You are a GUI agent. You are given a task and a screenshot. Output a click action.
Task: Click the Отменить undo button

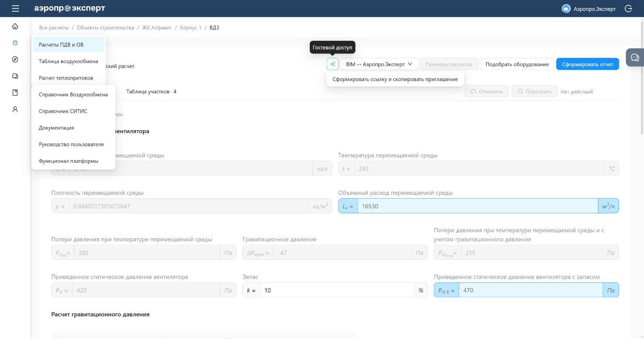point(487,91)
